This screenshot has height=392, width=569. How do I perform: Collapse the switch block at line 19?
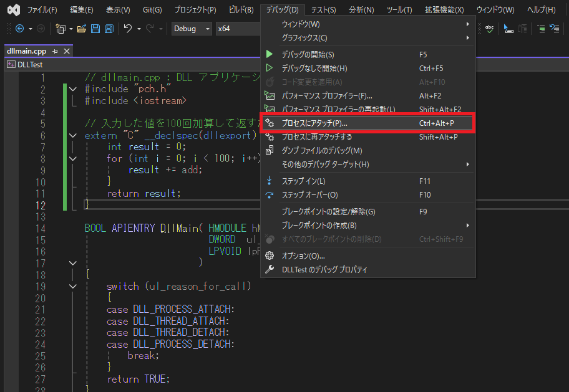(73, 287)
